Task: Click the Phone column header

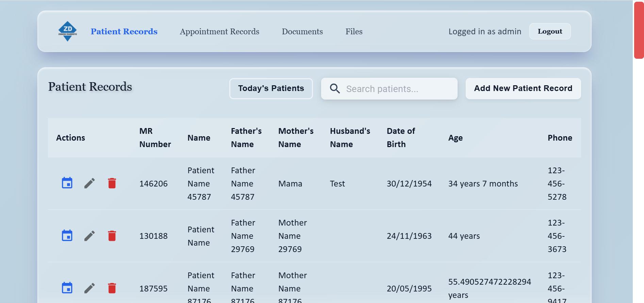Action: (x=560, y=138)
